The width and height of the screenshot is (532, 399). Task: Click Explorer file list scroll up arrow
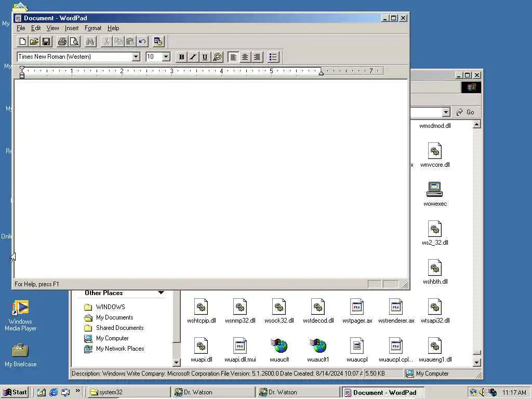point(477,124)
